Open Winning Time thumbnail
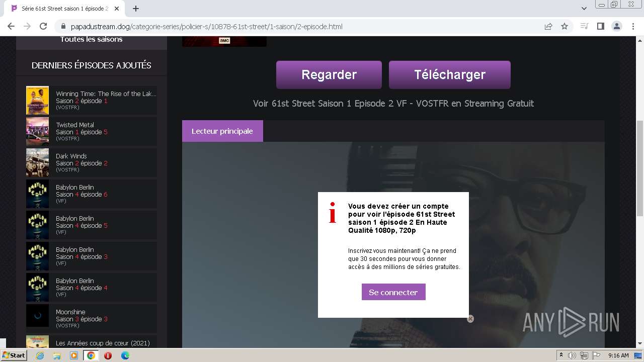The width and height of the screenshot is (644, 362). click(37, 101)
